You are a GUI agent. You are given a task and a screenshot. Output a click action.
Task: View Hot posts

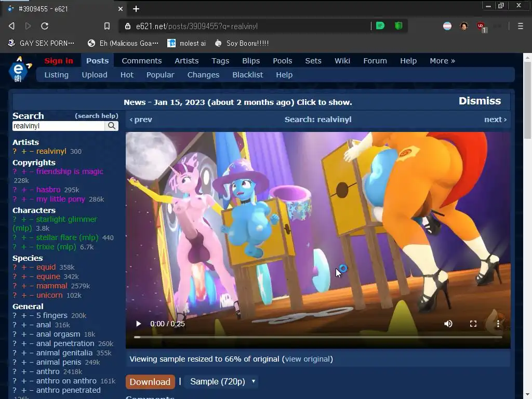click(127, 75)
